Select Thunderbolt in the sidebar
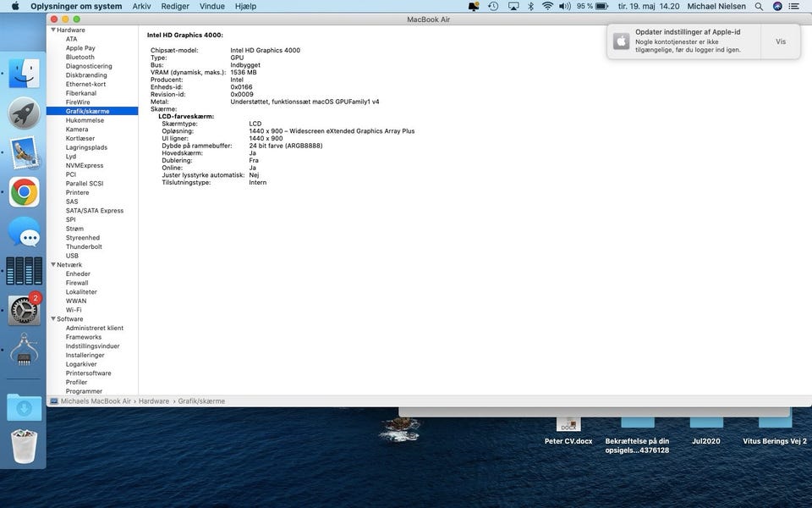 click(84, 246)
